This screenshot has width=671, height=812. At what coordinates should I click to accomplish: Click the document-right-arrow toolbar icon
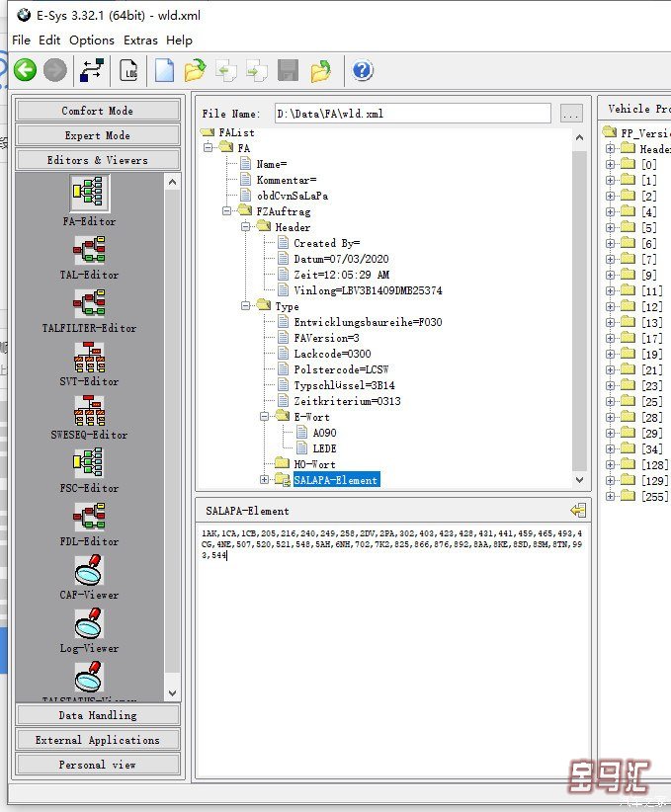[257, 70]
